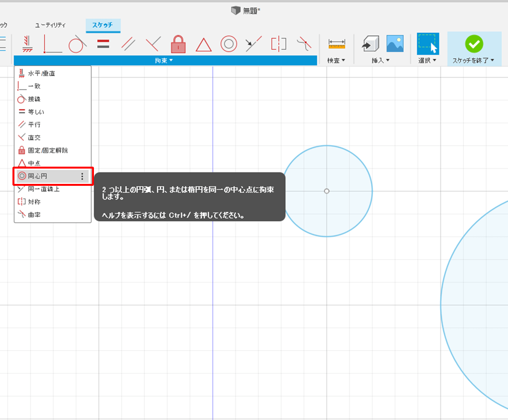Choose 中点 from the constraint menu
Viewport: 508px width, 420px height.
(53, 163)
